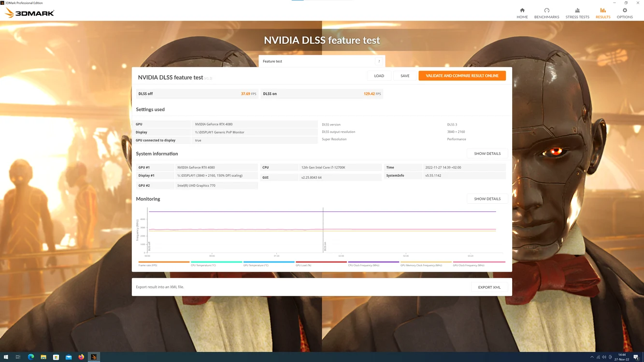This screenshot has width=644, height=362.
Task: Go to the HOME section
Action: click(x=522, y=13)
